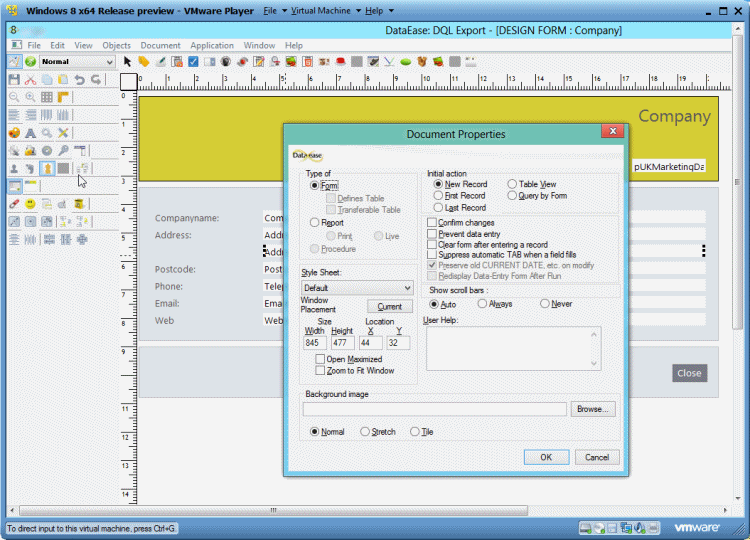This screenshot has width=750, height=540.
Task: Toggle the yellow ruler corner icon
Action: coord(63,97)
